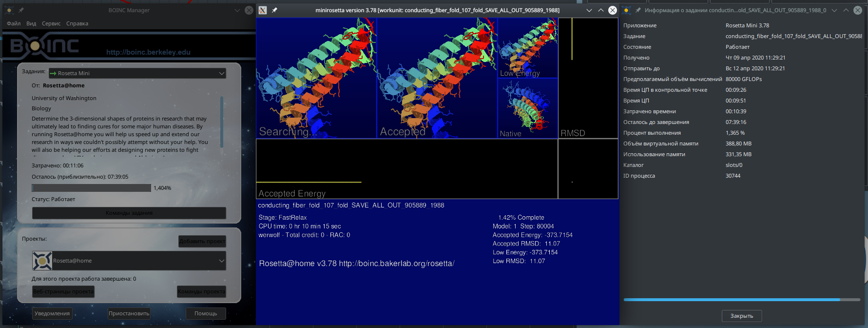Close the BOINC Manager window
Viewport: 868px width, 328px height.
click(249, 10)
